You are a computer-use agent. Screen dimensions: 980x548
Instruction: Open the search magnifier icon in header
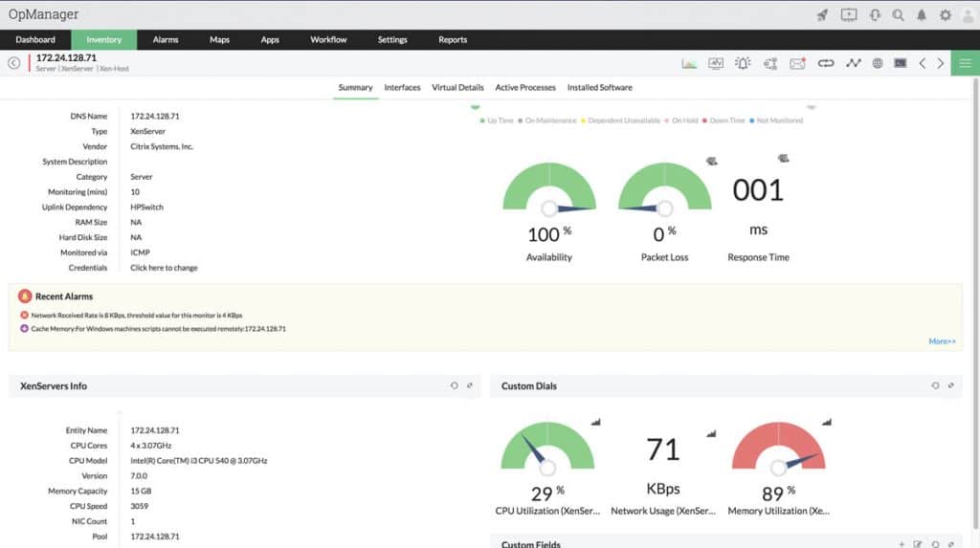tap(898, 15)
